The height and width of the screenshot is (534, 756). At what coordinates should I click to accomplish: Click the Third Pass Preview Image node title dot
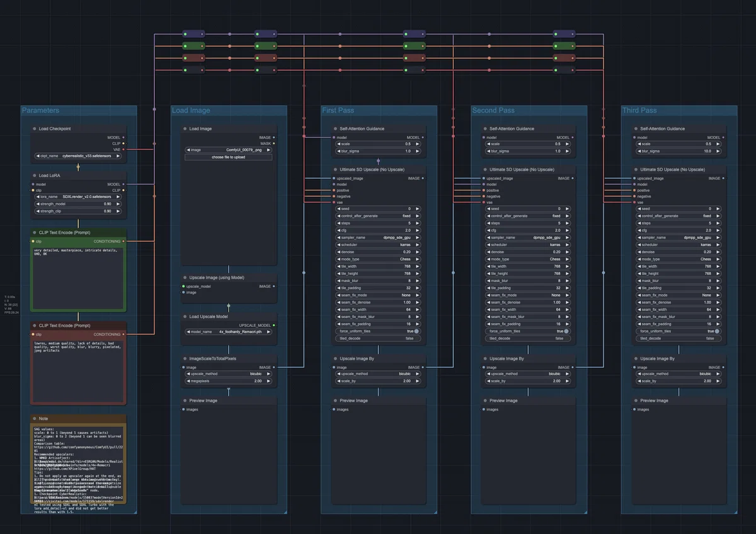pyautogui.click(x=634, y=401)
